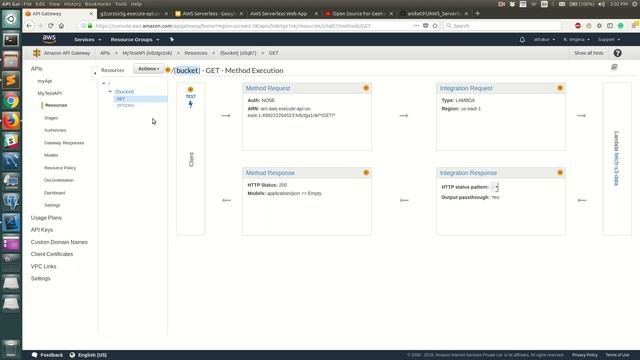
Task: Open Terminal from the dock
Action: point(11,40)
